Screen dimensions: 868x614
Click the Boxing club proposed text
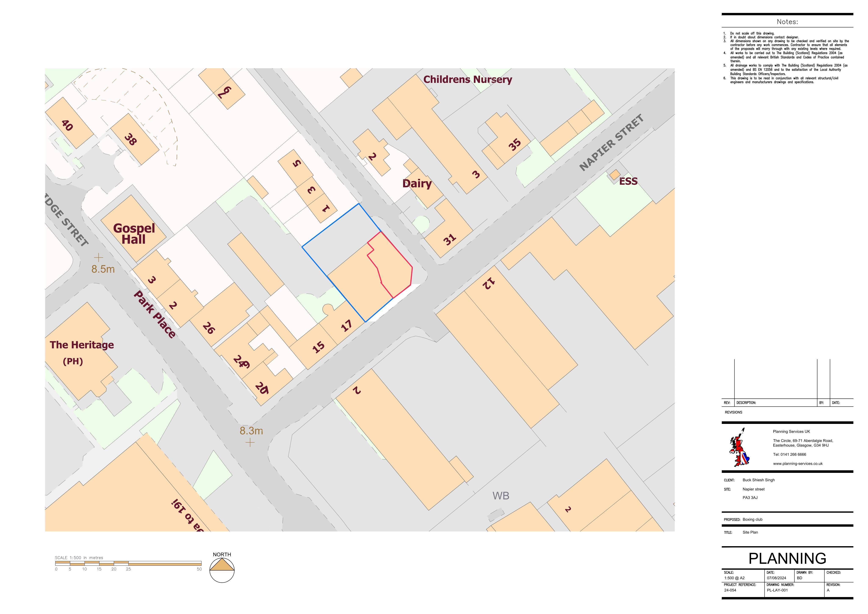coord(752,519)
